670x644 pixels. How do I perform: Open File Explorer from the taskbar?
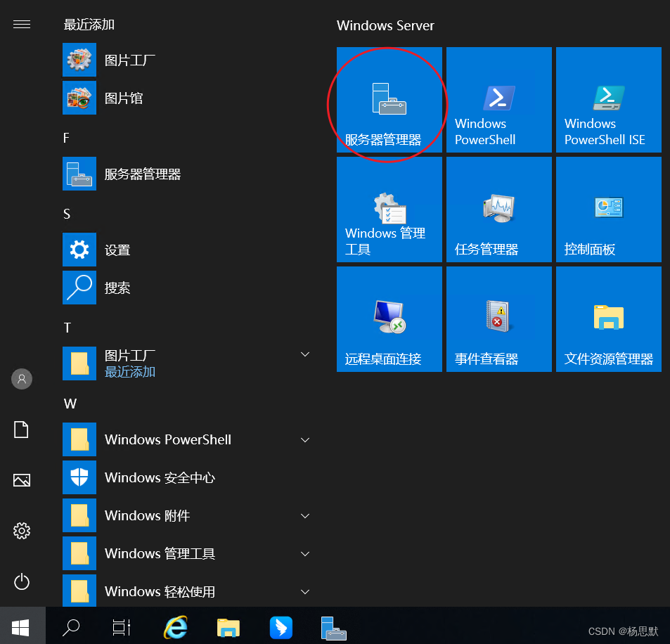click(x=228, y=627)
